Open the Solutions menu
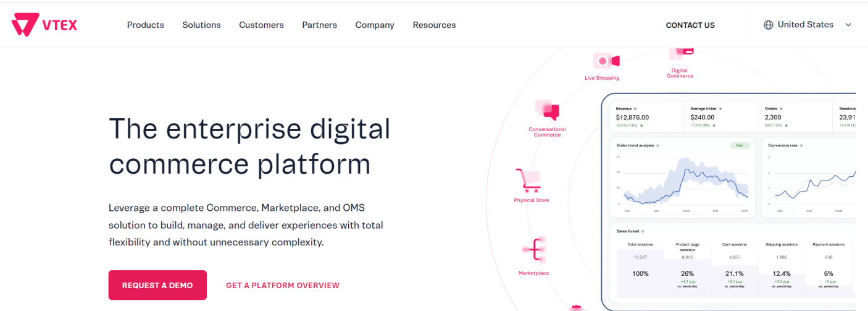Screen dimensions: 868x311 (201, 25)
